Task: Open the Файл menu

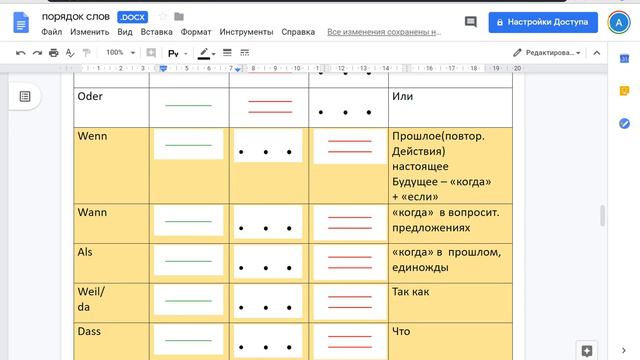Action: 51,32
